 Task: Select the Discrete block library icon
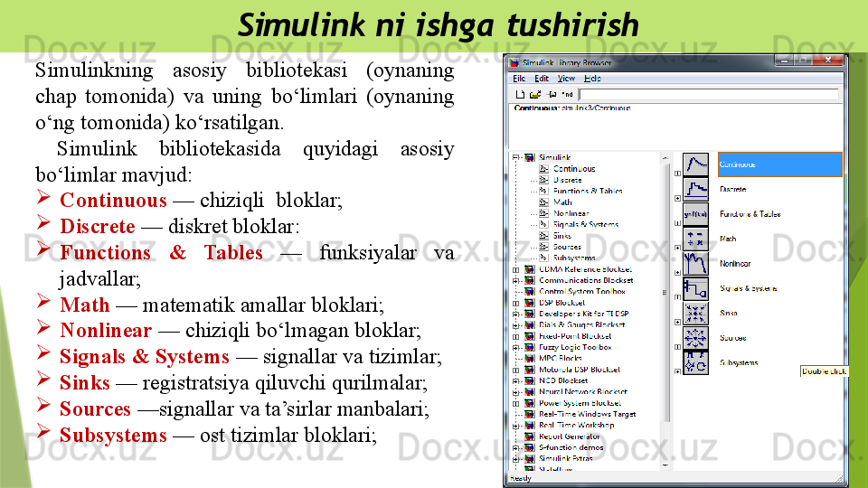pyautogui.click(x=695, y=190)
